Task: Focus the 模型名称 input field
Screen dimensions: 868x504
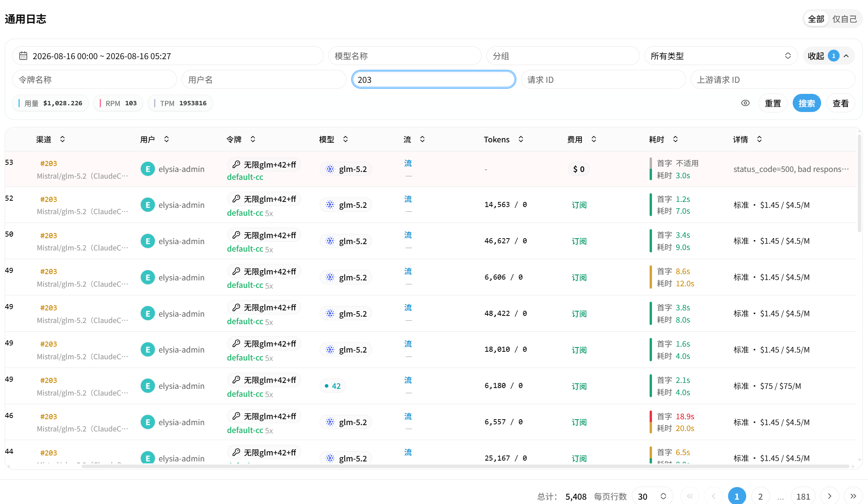Action: (x=405, y=56)
